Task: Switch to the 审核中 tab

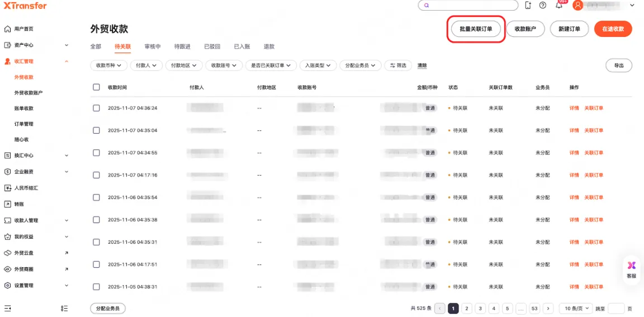Action: tap(153, 47)
